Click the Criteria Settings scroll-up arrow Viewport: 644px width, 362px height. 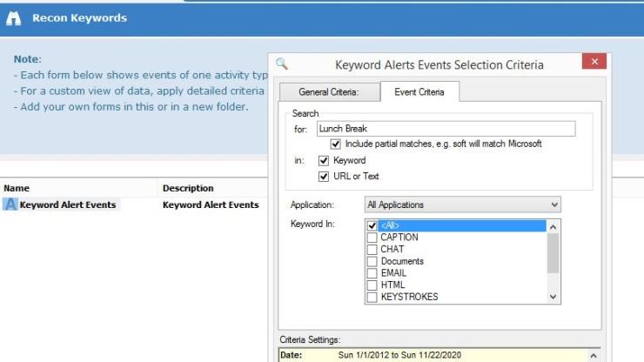point(594,355)
